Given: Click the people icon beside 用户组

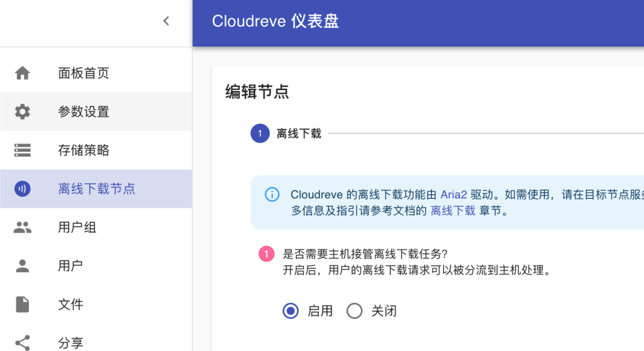Looking at the screenshot, I should point(23,227).
